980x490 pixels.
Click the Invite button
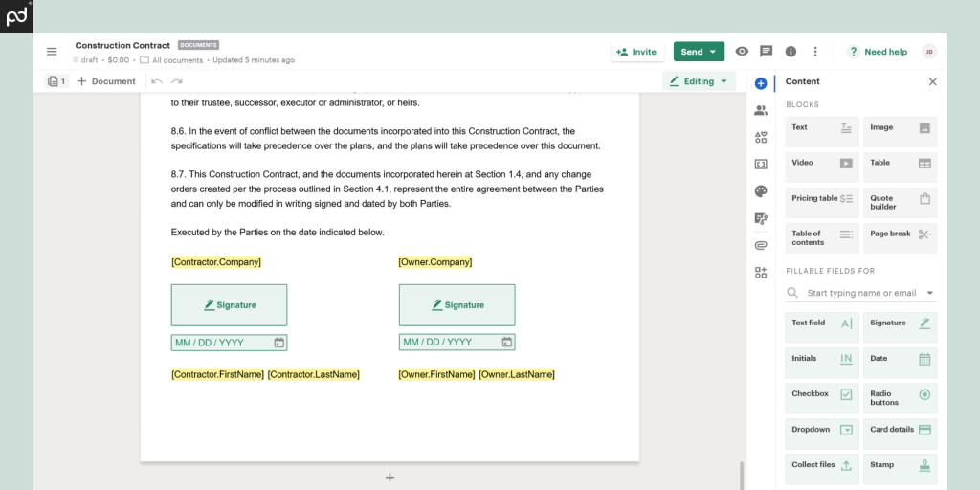coord(636,52)
